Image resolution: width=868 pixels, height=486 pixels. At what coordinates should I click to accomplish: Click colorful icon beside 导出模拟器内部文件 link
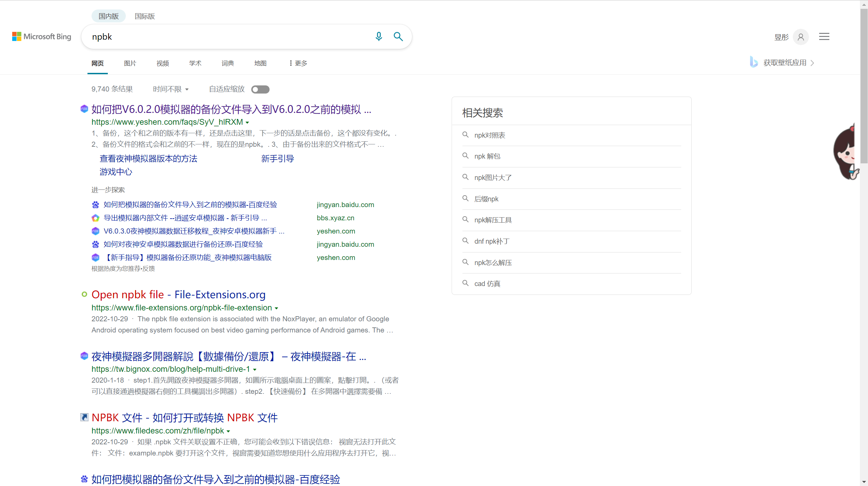coord(96,218)
